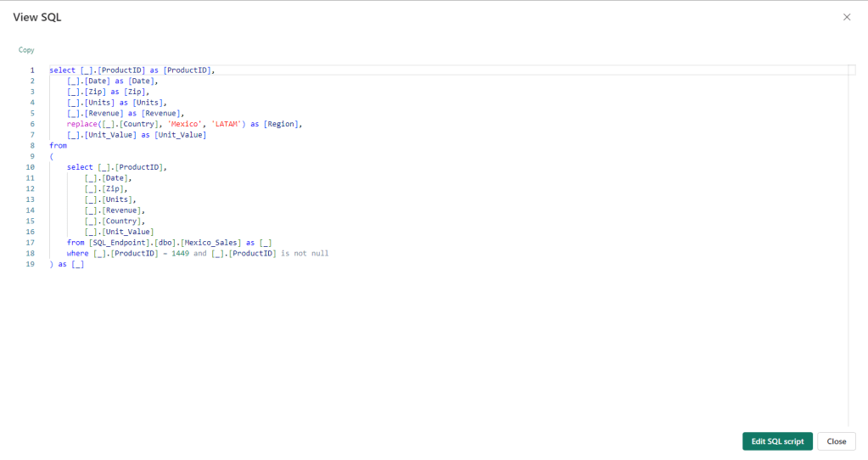Screen dimensions: 868x460
Task: Click the View SQL dialog title
Action: (37, 17)
